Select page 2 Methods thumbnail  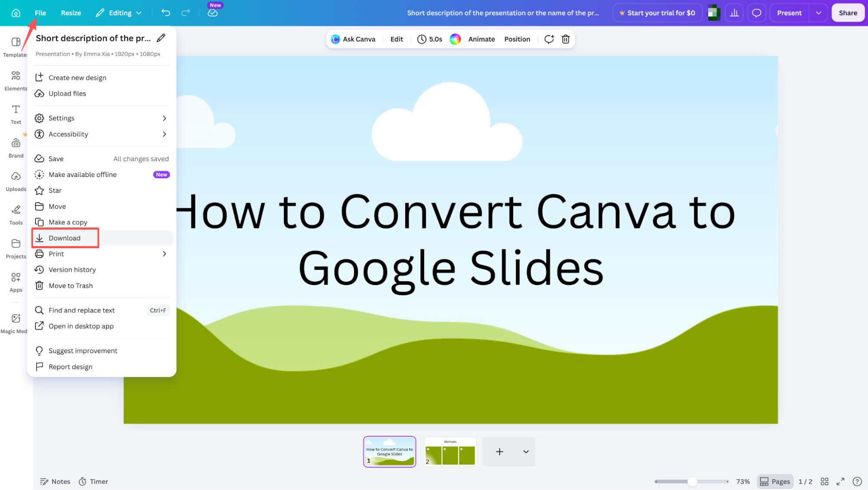pos(450,452)
